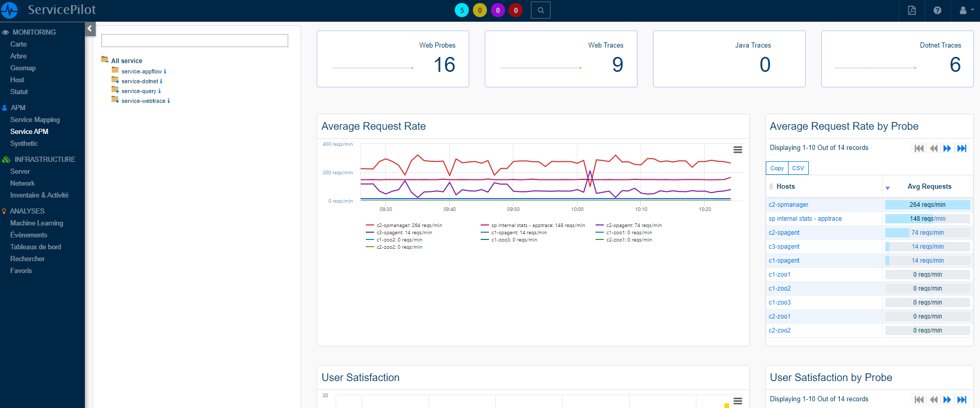Click the service tree filter input field
Viewport: 980px width, 408px height.
pyautogui.click(x=195, y=41)
